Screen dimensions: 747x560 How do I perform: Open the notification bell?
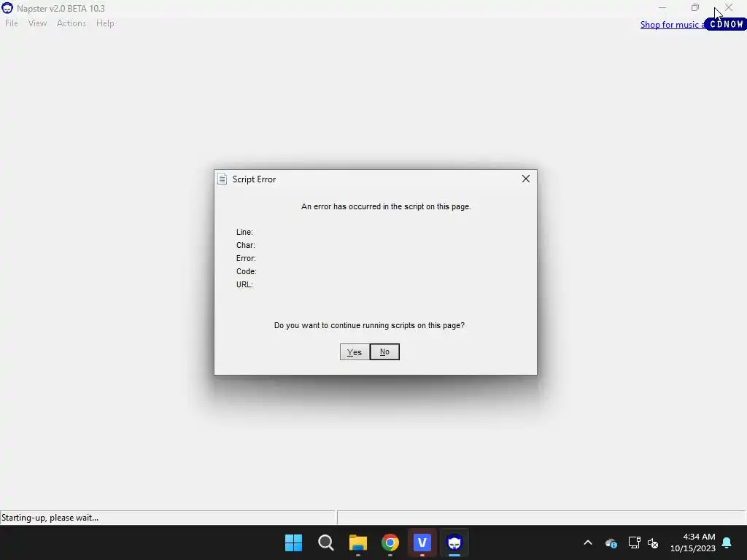click(x=727, y=542)
